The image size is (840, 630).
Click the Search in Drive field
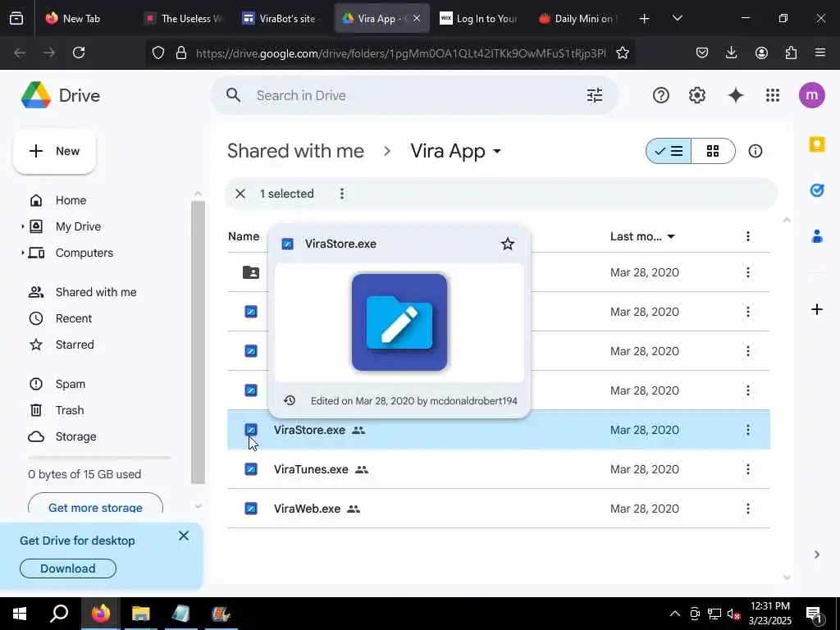click(414, 95)
